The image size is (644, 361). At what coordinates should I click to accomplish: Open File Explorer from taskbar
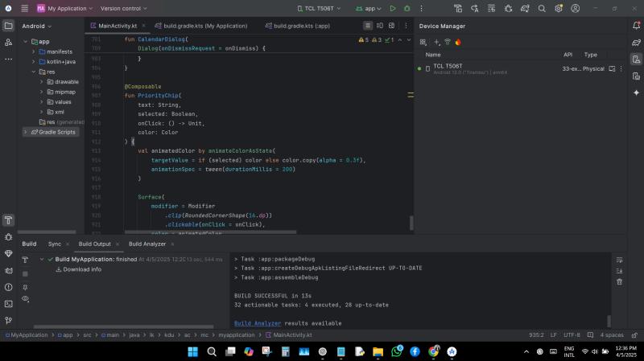(378, 351)
